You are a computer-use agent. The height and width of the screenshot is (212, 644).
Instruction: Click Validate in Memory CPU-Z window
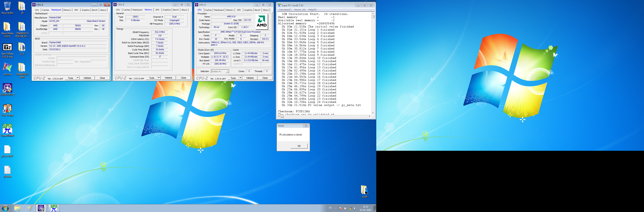[168, 78]
